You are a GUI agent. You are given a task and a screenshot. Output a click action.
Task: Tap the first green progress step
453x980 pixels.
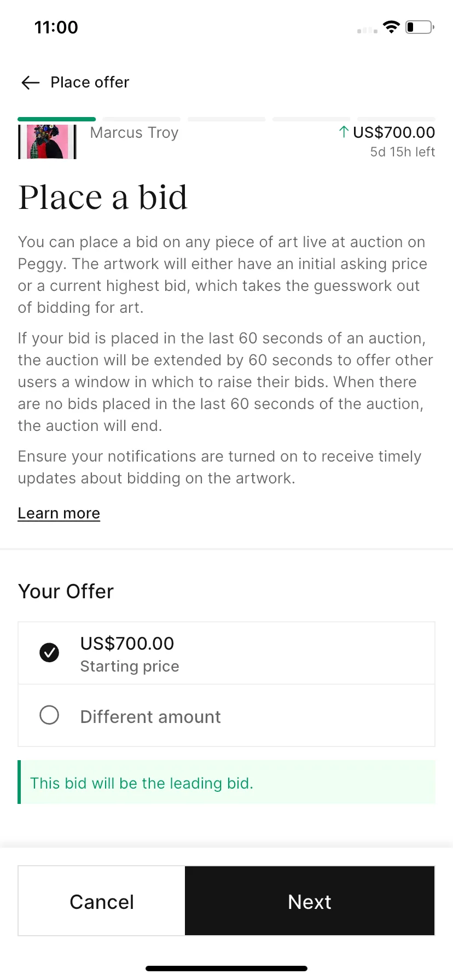(57, 119)
